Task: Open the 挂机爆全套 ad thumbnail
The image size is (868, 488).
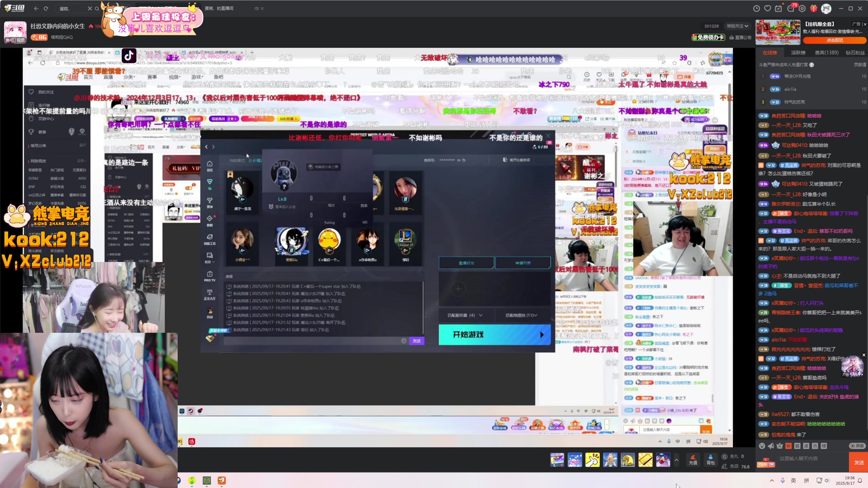Action: click(x=778, y=32)
